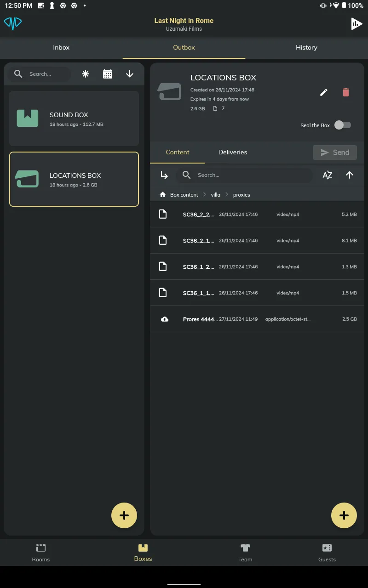Select file name SC36_2_2...
368x588 pixels.
(199, 214)
